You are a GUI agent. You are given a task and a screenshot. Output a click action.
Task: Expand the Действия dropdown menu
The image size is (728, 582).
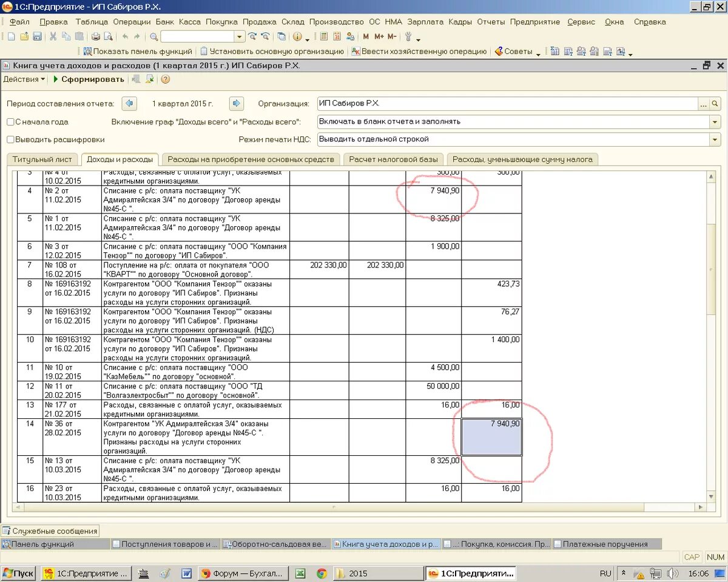[24, 79]
